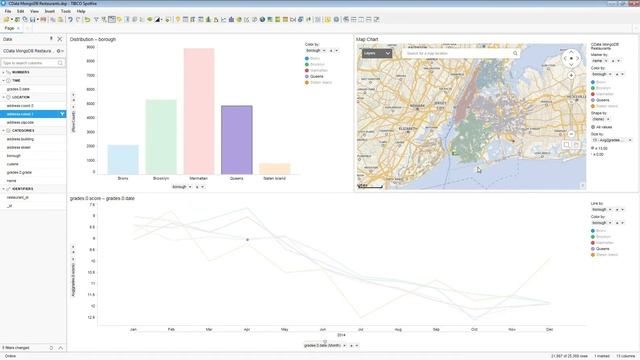Open map Shape by (None) dropdown
The height and width of the screenshot is (360, 640).
point(601,119)
